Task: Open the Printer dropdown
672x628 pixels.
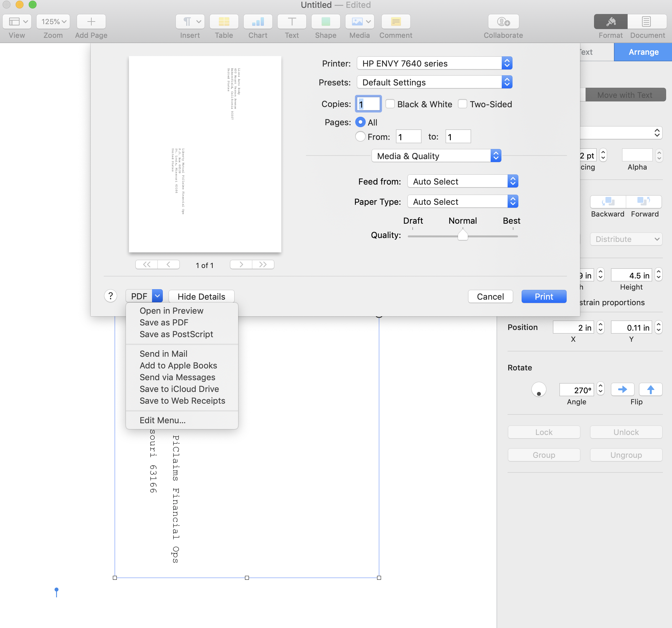Action: click(x=435, y=63)
